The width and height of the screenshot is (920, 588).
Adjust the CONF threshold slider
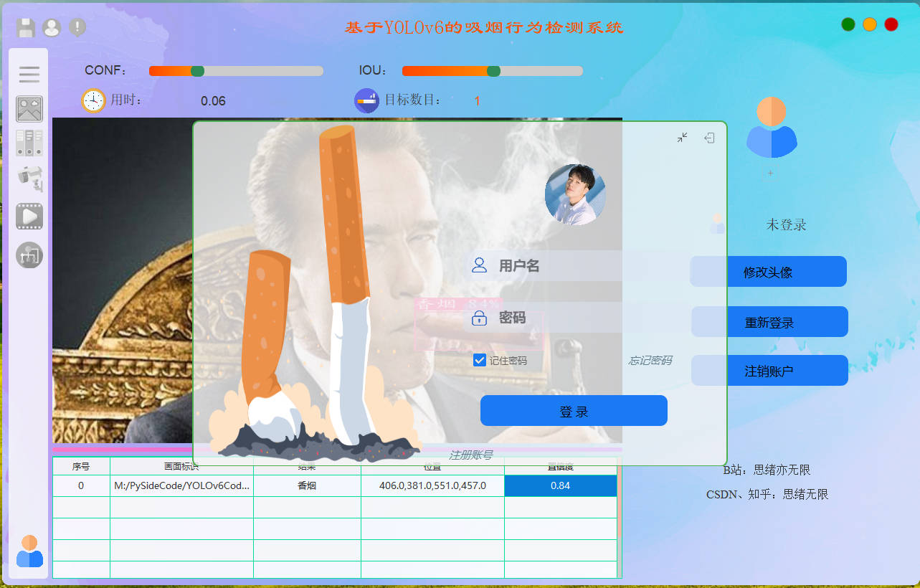(x=236, y=71)
